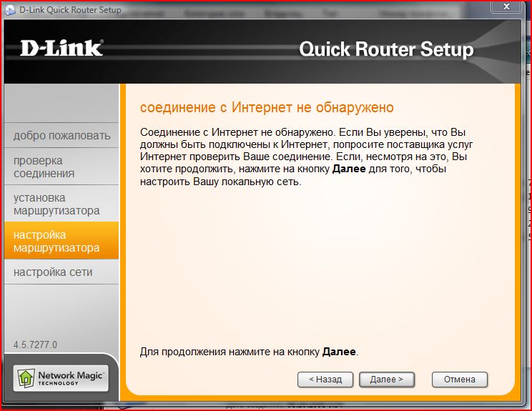Select the настройка сети step

[x=61, y=272]
